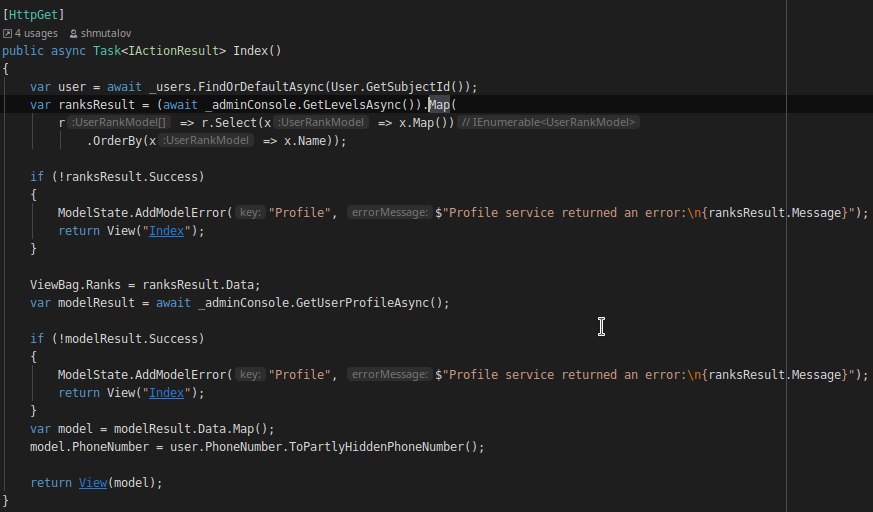
Task: Click the 'Index()' method name in the signature
Action: (x=257, y=51)
